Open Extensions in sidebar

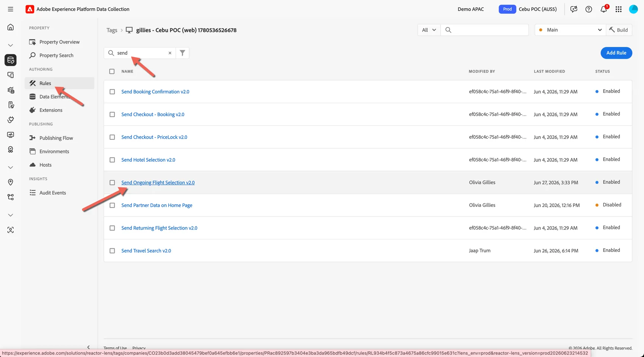(59, 110)
